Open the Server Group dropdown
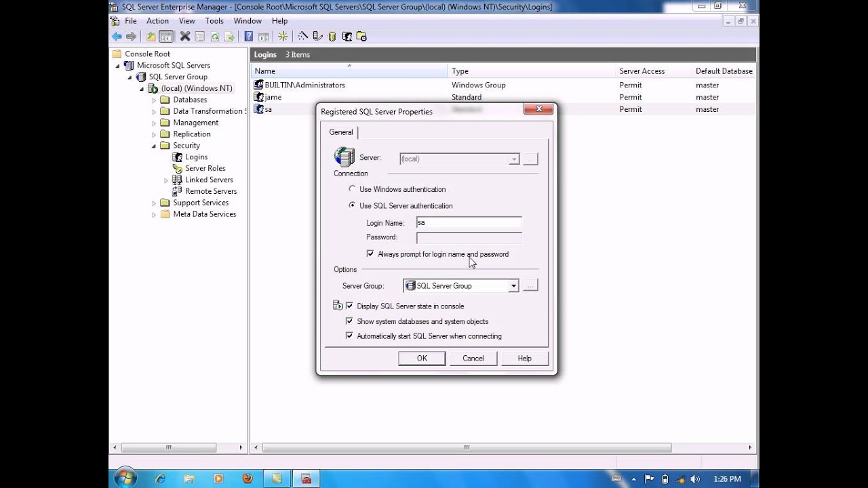 pos(513,286)
